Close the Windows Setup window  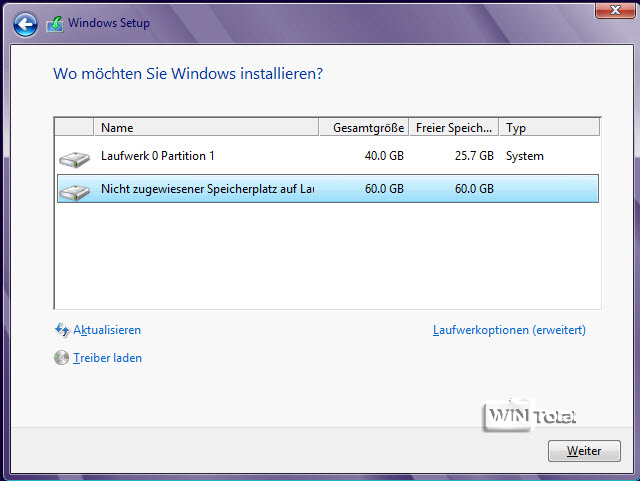tap(615, 10)
